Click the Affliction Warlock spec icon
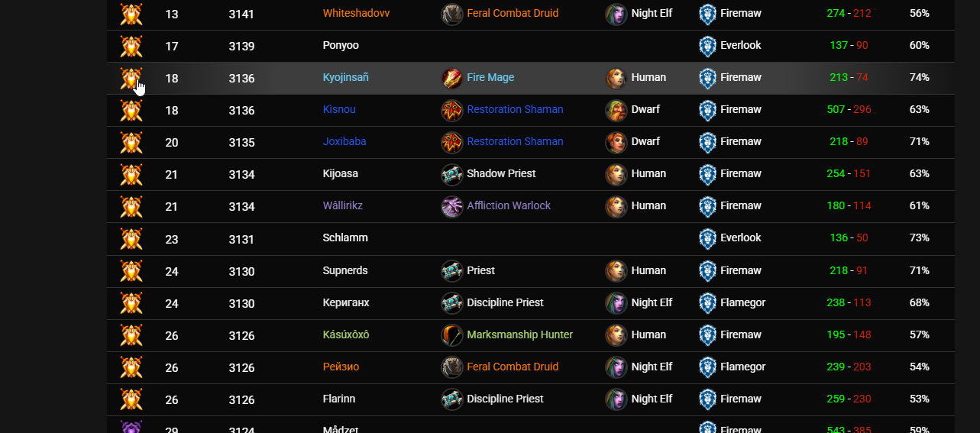 point(452,206)
